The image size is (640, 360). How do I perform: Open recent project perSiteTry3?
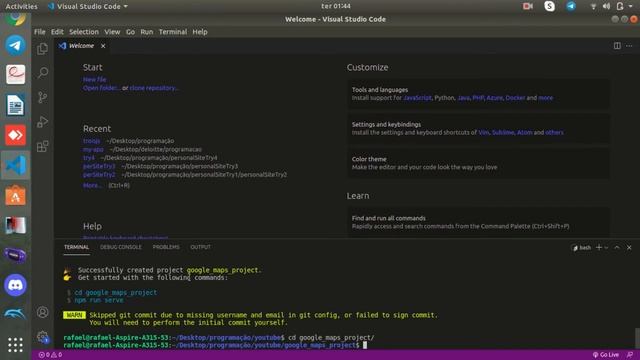99,166
